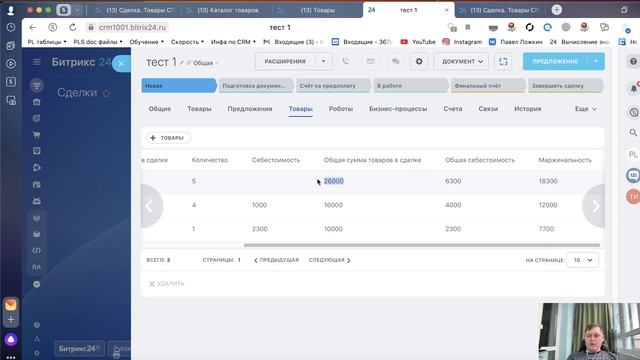This screenshot has width=640, height=360.
Task: Click the blue ПРЕДЛОЖЕНИЕ button
Action: (x=555, y=61)
